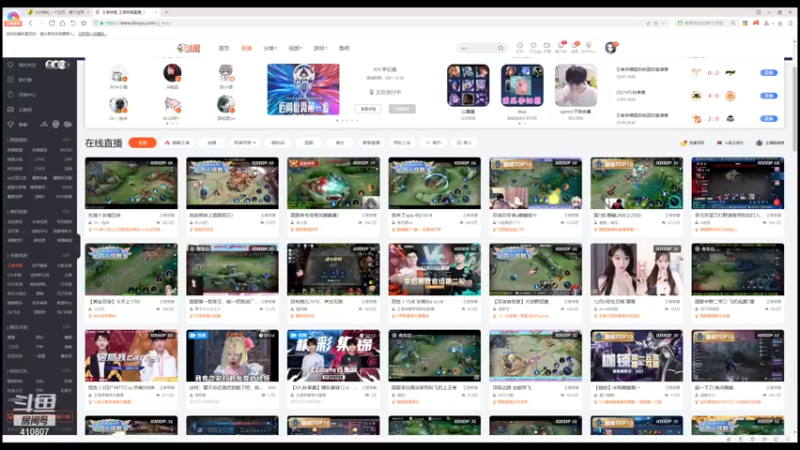Viewport: 800px width, 450px height.
Task: Click the undo-close-tab arrow icon
Action: click(73, 23)
